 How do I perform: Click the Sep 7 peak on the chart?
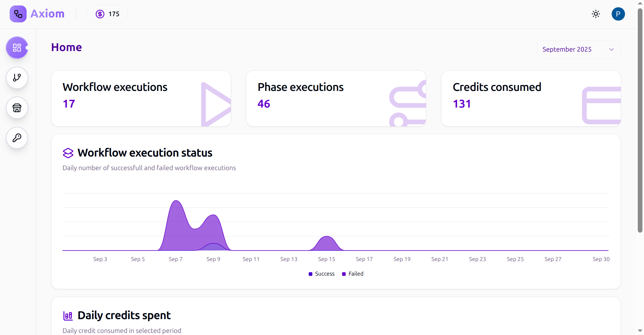click(176, 201)
